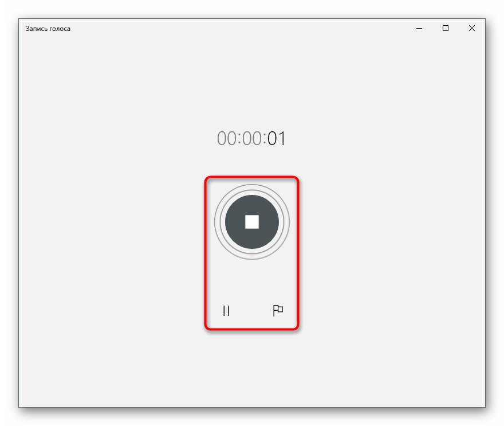Click the grayed minutes digits in timer
504x426 pixels.
click(x=251, y=139)
